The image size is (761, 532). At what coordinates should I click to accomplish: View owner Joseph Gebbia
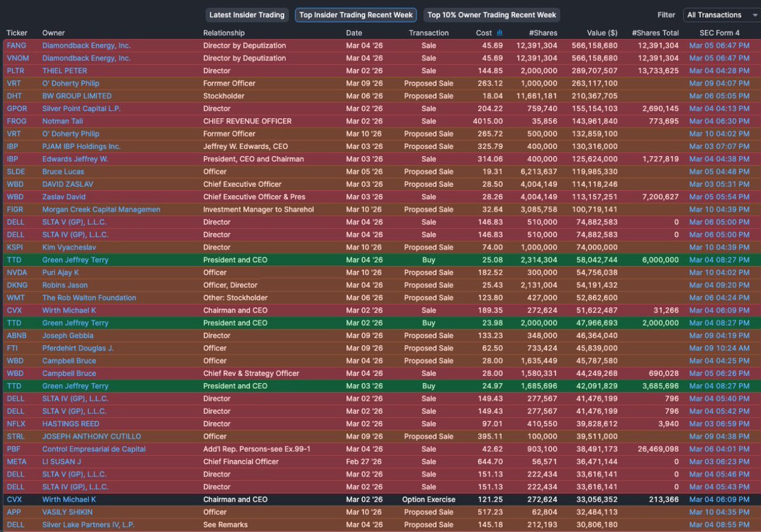click(x=68, y=335)
